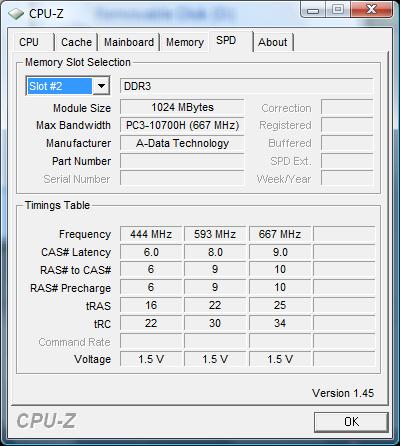The image size is (400, 446).
Task: Open the Mainboard tab
Action: coord(129,42)
